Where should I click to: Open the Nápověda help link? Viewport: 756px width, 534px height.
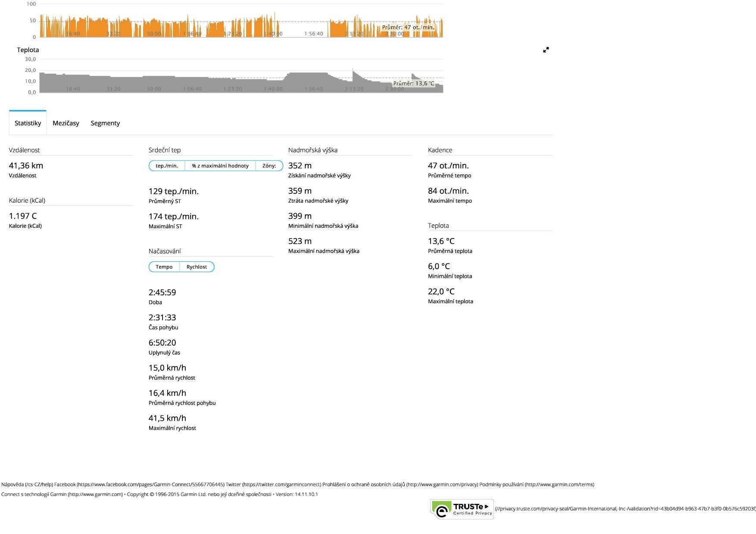27,484
